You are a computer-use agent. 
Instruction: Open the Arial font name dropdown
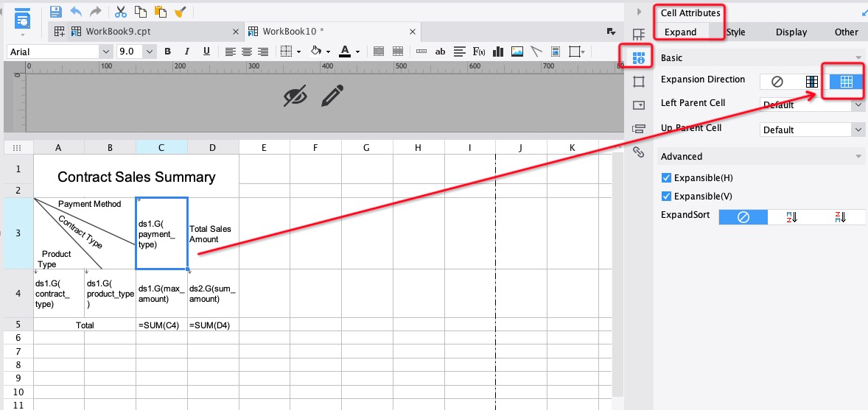[105, 52]
